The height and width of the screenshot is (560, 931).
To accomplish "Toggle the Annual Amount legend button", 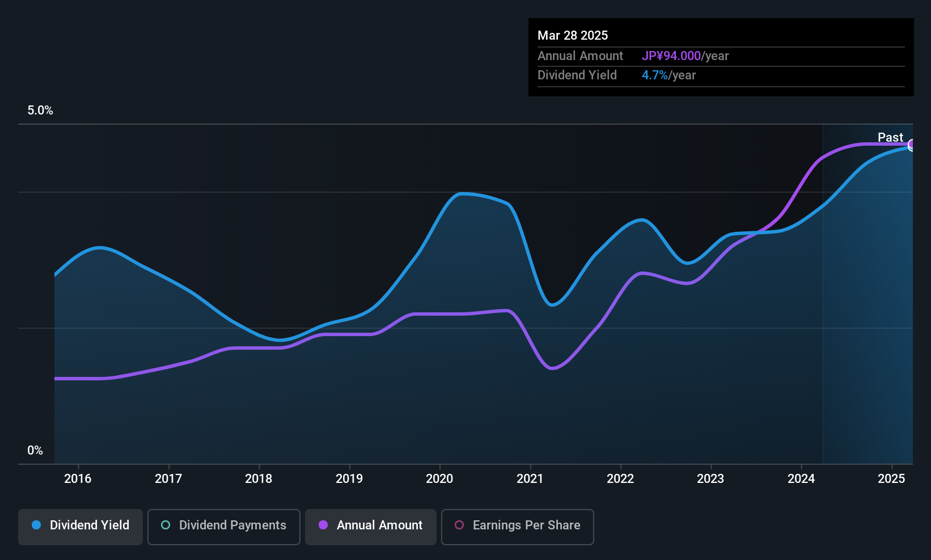I will [x=371, y=527].
